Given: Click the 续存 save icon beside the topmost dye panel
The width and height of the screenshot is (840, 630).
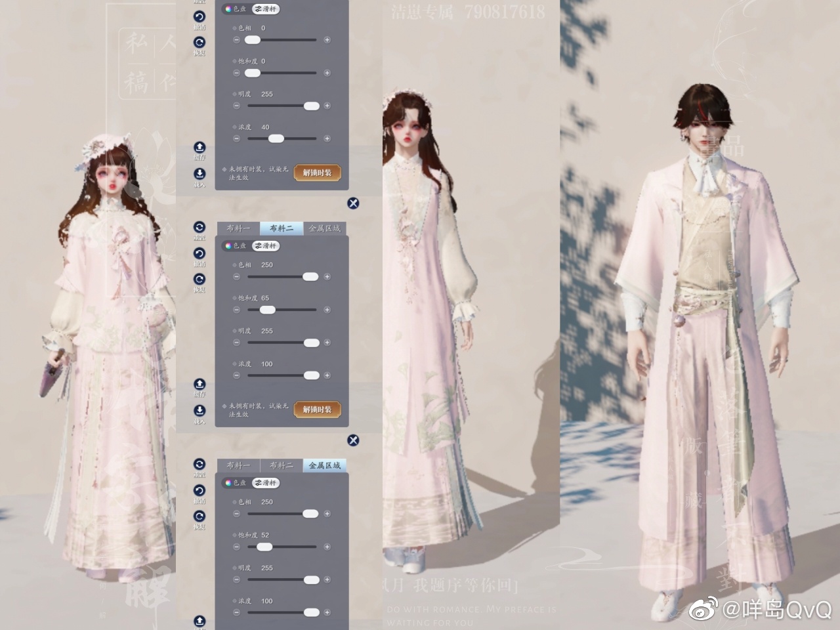Looking at the screenshot, I should [199, 148].
